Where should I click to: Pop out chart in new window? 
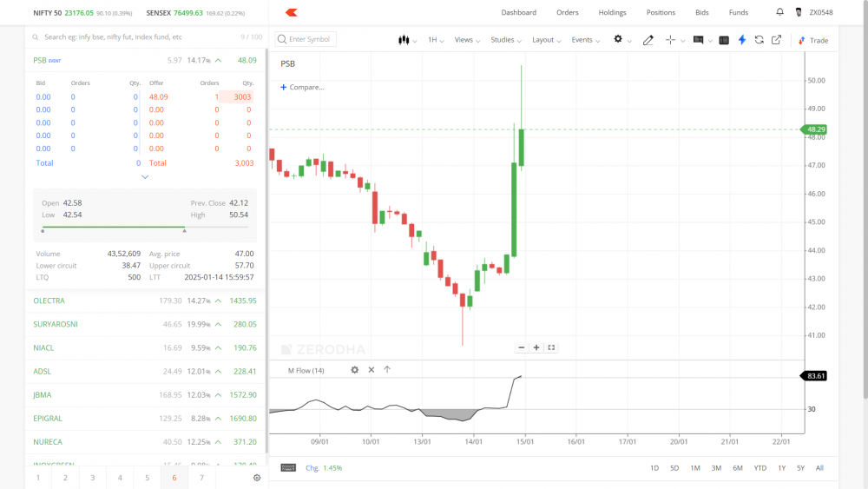pyautogui.click(x=776, y=40)
